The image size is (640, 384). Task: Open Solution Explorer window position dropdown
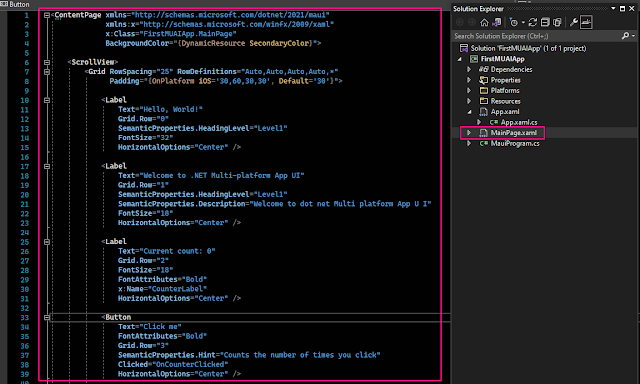click(613, 9)
